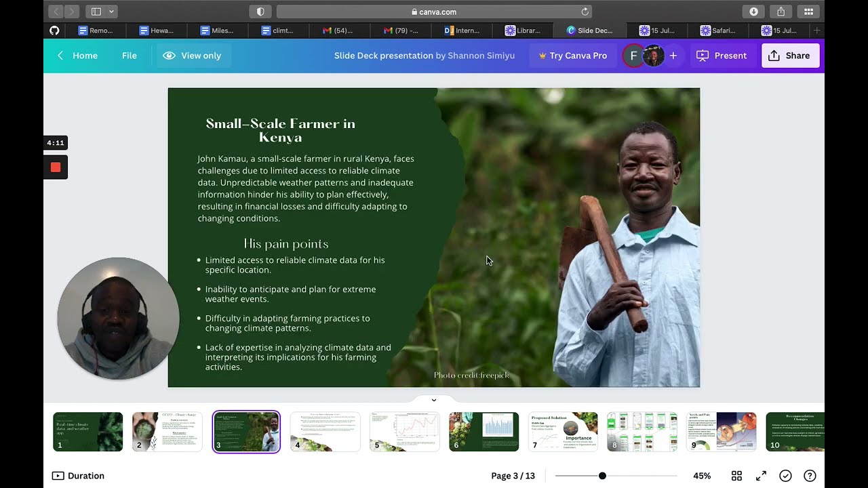
Task: Switch to the GitHub pinned tab
Action: coord(54,30)
